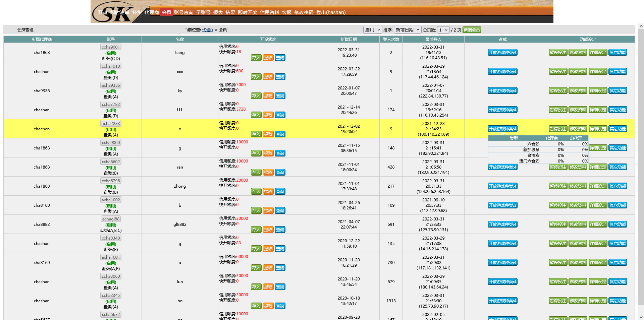Open the 子账号 menu item
644x320 pixels.
point(203,12)
